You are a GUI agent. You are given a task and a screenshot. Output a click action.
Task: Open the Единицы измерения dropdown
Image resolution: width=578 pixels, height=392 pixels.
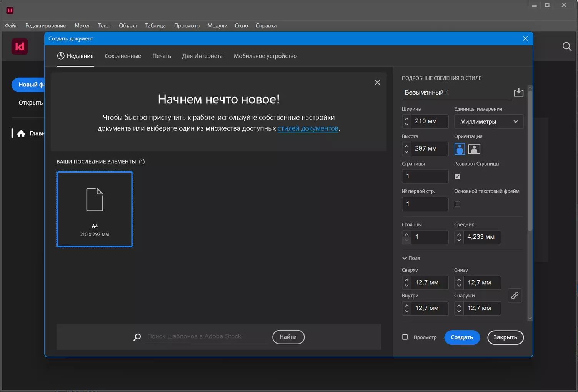coord(489,121)
